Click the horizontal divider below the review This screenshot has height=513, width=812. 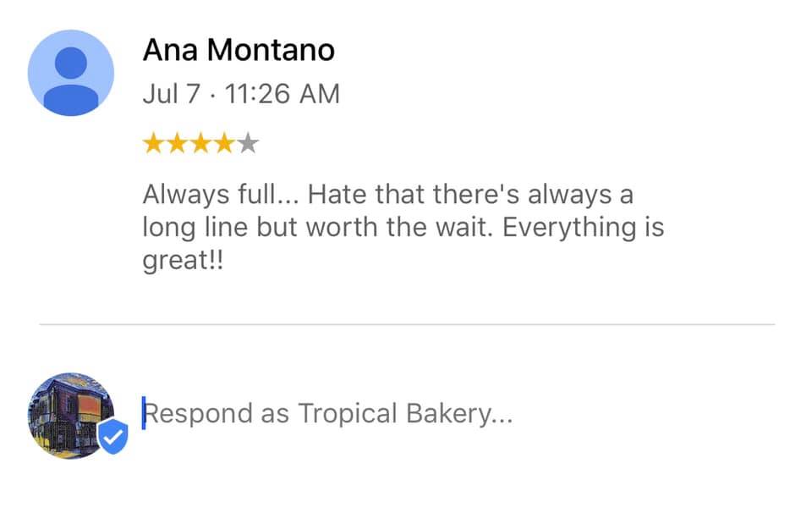[x=406, y=324]
